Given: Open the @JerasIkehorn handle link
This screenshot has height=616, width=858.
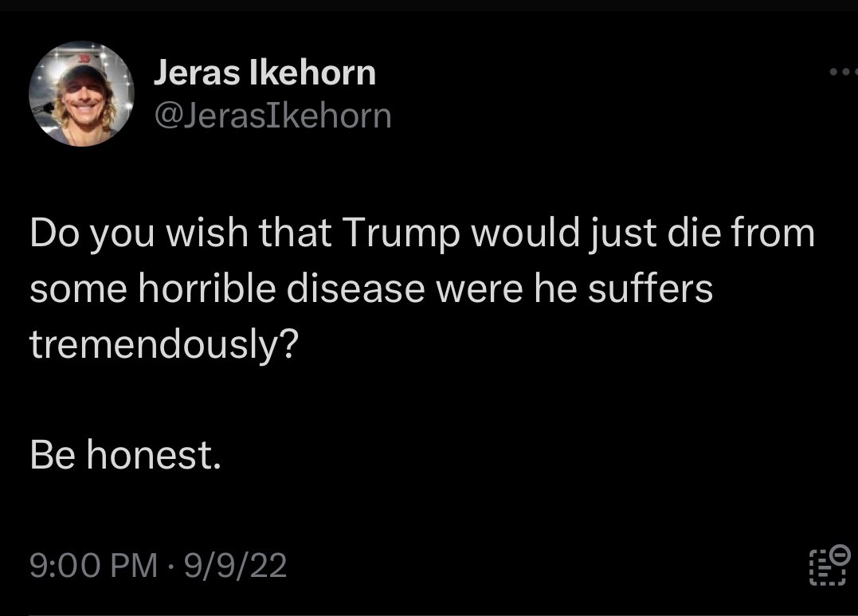Looking at the screenshot, I should tap(272, 116).
